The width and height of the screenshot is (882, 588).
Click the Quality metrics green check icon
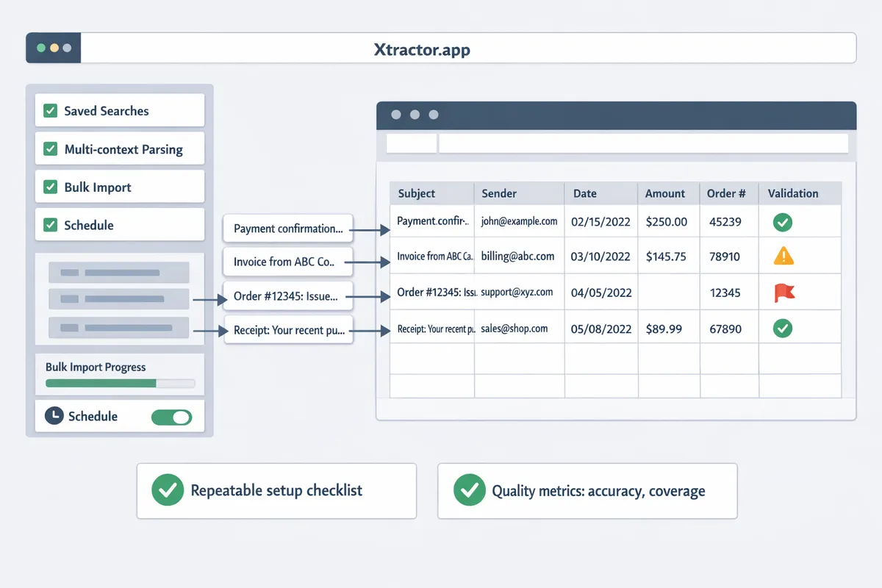[469, 490]
